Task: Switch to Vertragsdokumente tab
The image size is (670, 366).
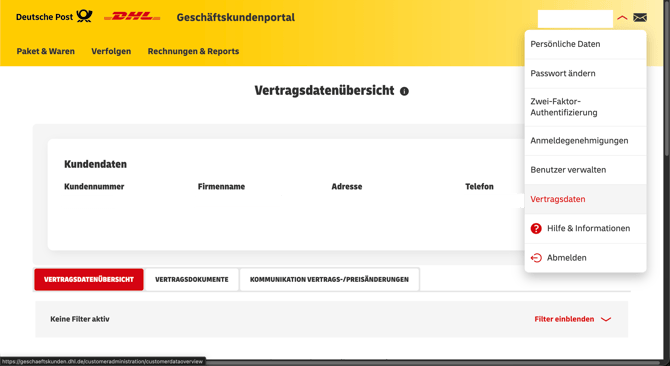Action: [x=191, y=279]
